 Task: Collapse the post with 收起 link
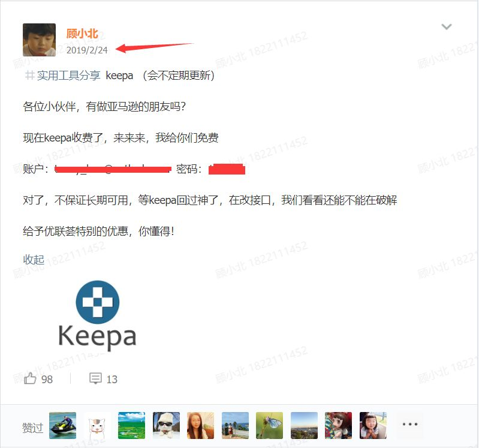click(x=34, y=260)
